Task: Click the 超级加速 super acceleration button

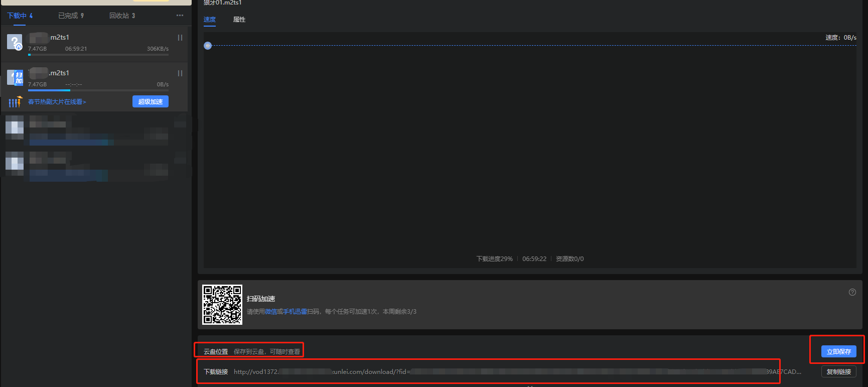Action: click(x=150, y=101)
